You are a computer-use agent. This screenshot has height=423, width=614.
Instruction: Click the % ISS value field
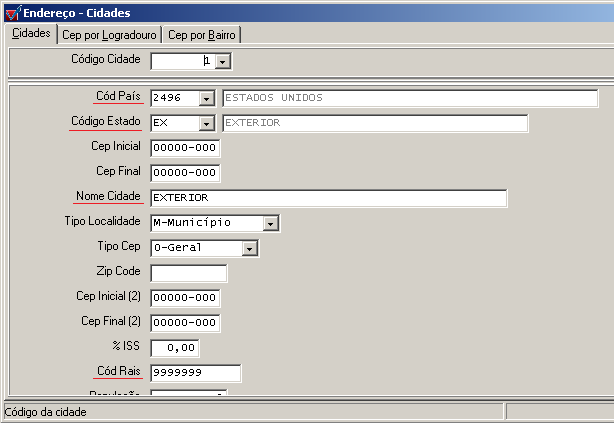[x=175, y=348]
